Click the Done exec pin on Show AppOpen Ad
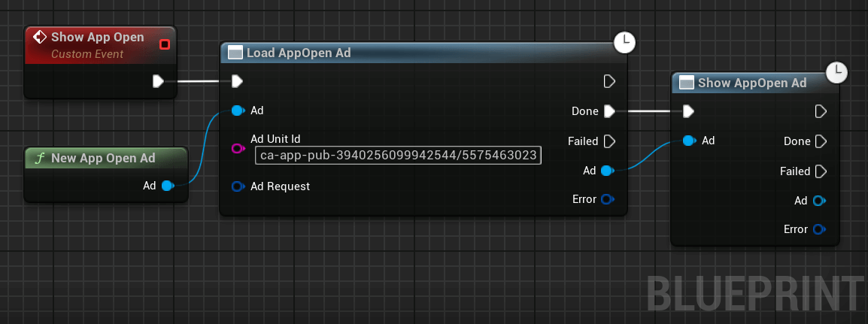 (821, 141)
